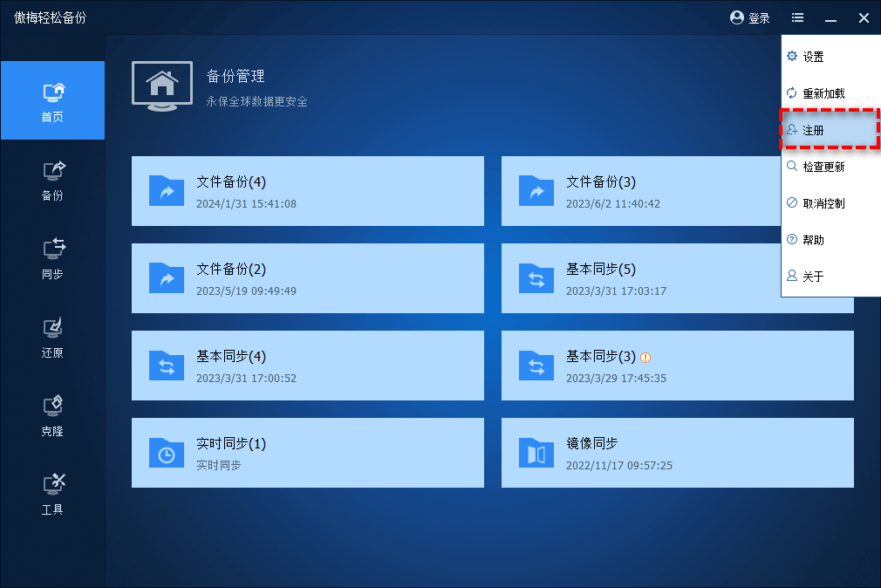
Task: Minimize the 傲梅轻松备份 window
Action: coord(830,17)
